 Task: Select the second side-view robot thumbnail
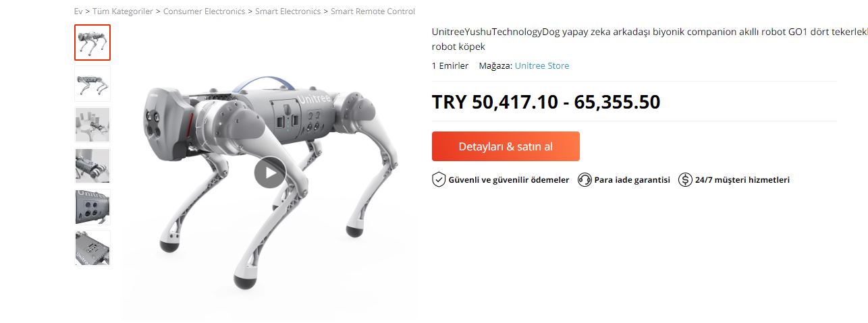[92, 84]
